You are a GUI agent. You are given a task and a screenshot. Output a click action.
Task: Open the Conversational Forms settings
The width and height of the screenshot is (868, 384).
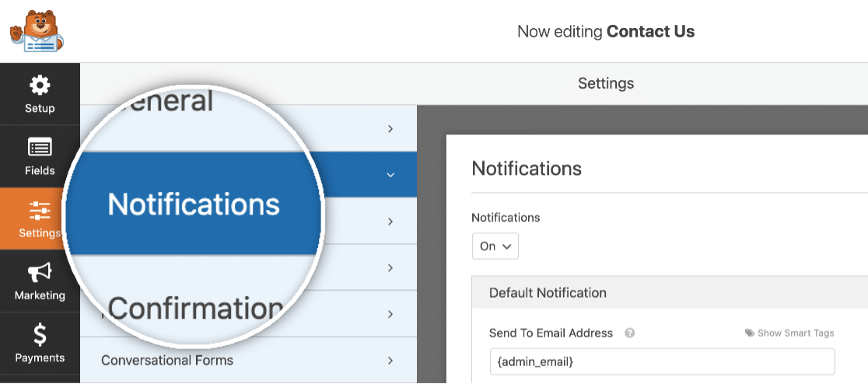click(x=249, y=360)
